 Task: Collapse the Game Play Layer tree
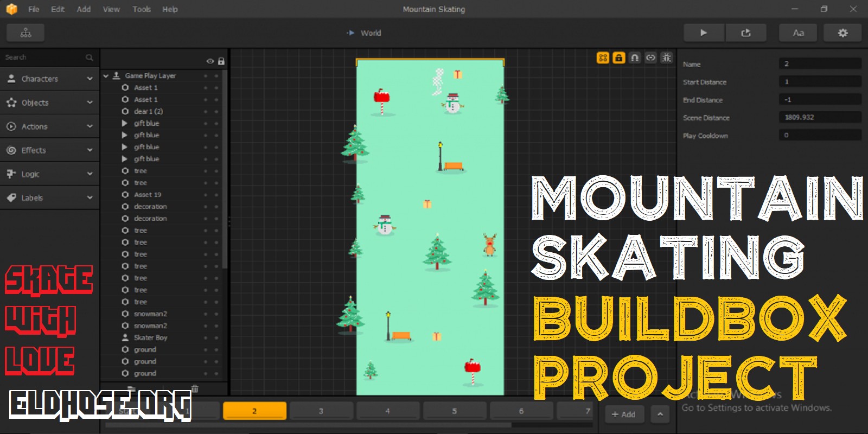point(106,76)
